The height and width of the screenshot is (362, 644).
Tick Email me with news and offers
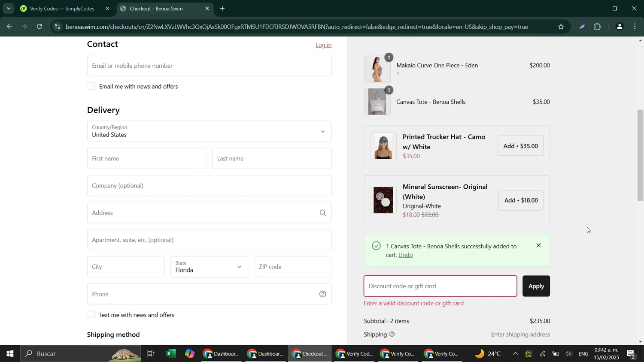click(91, 86)
